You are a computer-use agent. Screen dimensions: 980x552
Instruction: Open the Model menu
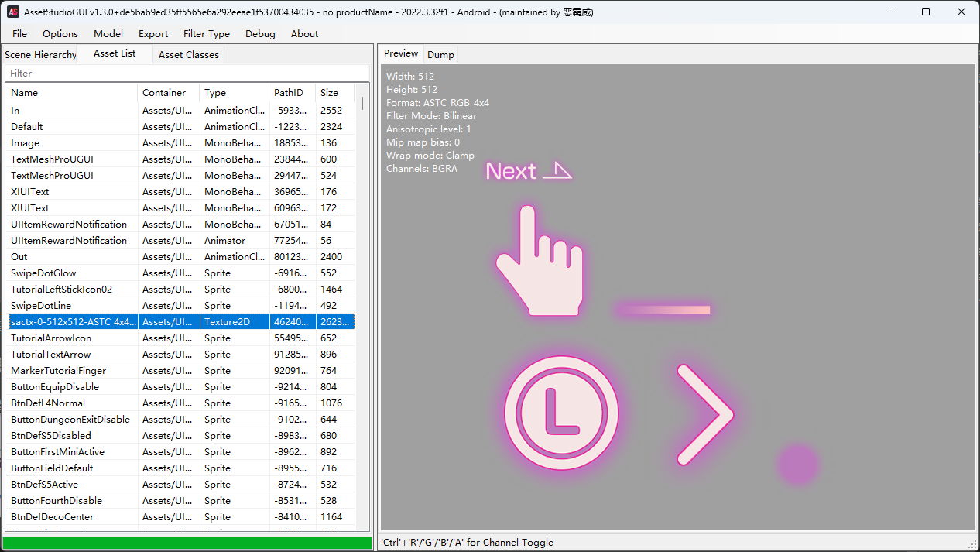click(x=108, y=34)
